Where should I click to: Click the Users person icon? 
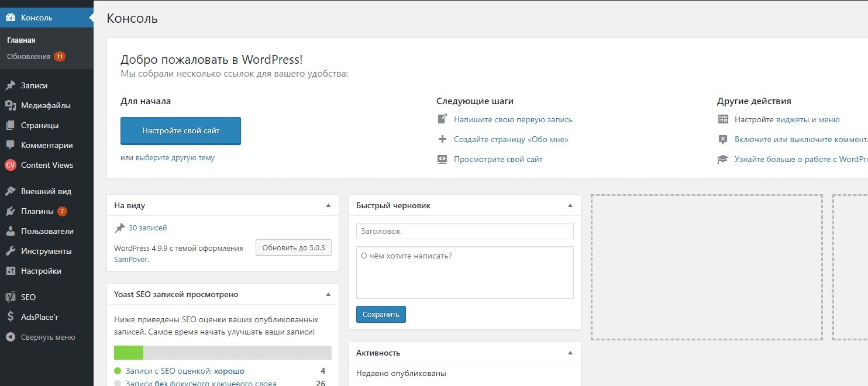pos(10,231)
